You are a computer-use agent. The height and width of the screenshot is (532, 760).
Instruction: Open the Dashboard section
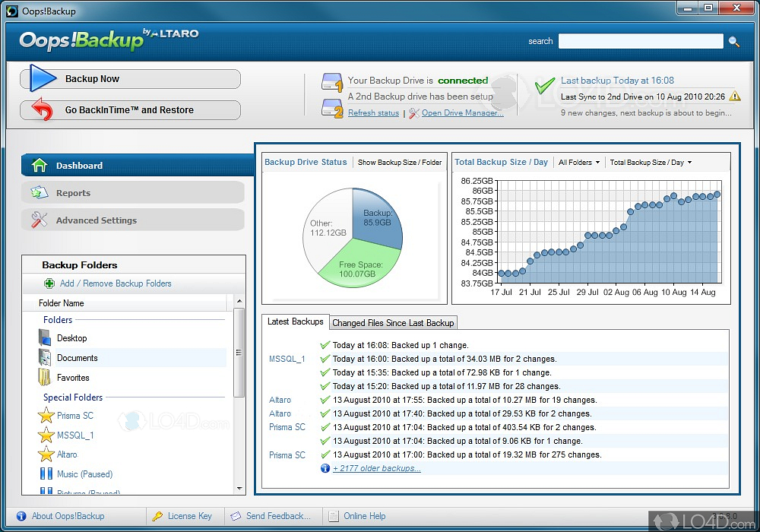click(x=79, y=166)
